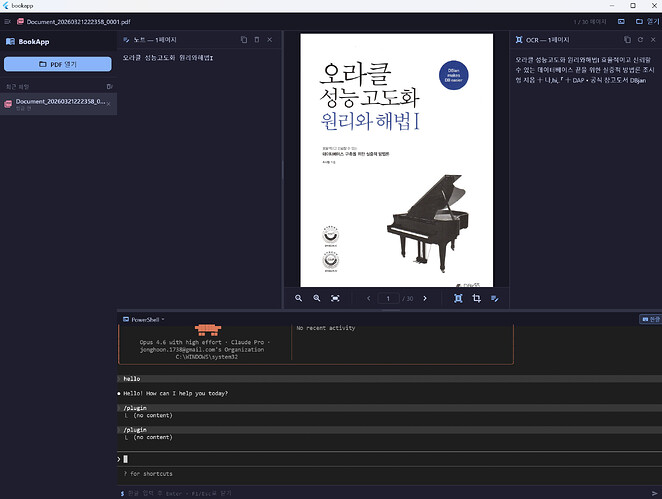Maximize the bookapp window
Viewport: 662px width, 499px height.
[633, 5]
